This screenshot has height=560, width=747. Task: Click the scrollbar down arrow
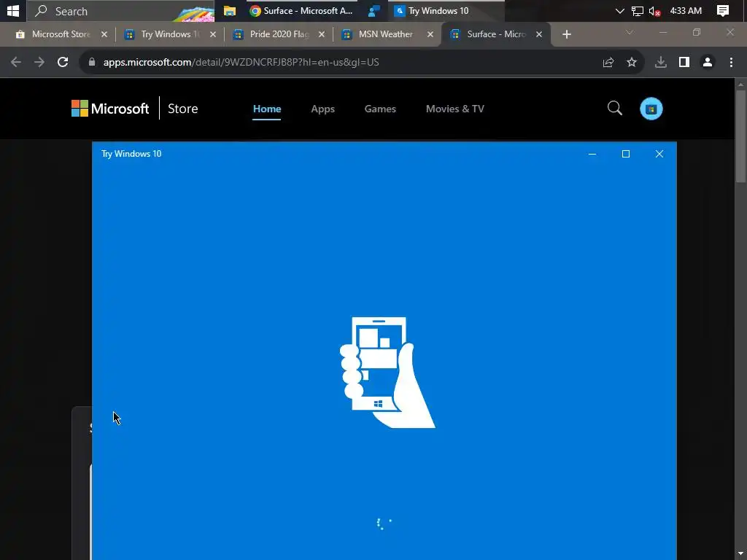pyautogui.click(x=740, y=554)
